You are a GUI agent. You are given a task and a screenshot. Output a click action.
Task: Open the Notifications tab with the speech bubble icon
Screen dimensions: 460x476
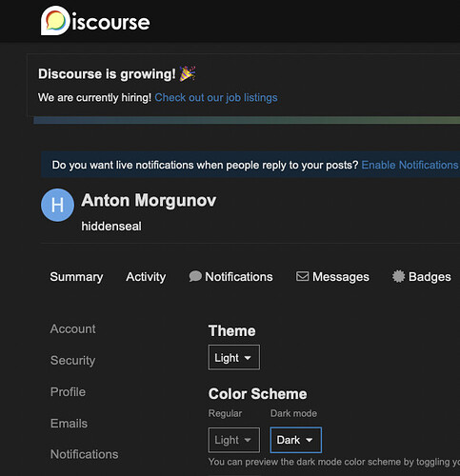click(230, 277)
